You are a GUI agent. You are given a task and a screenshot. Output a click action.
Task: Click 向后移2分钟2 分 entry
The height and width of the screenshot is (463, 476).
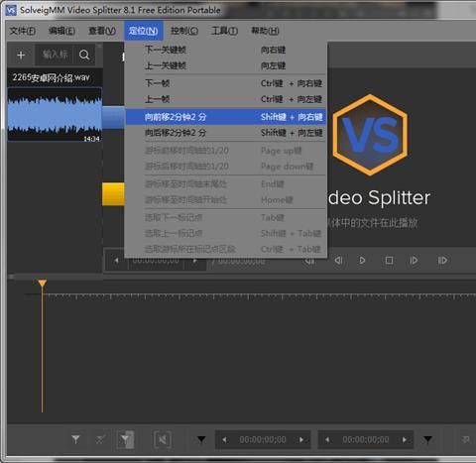pyautogui.click(x=226, y=133)
